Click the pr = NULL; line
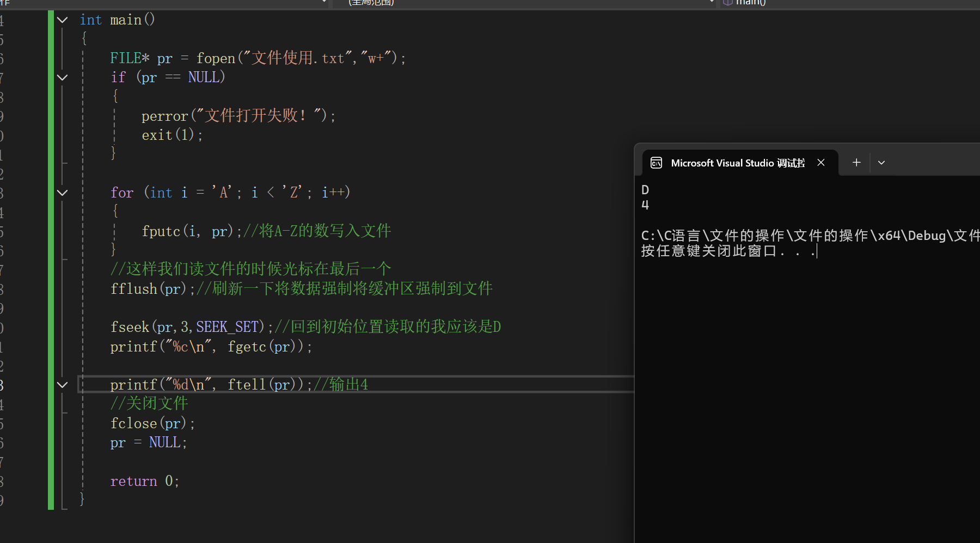The width and height of the screenshot is (980, 543). pyautogui.click(x=149, y=442)
